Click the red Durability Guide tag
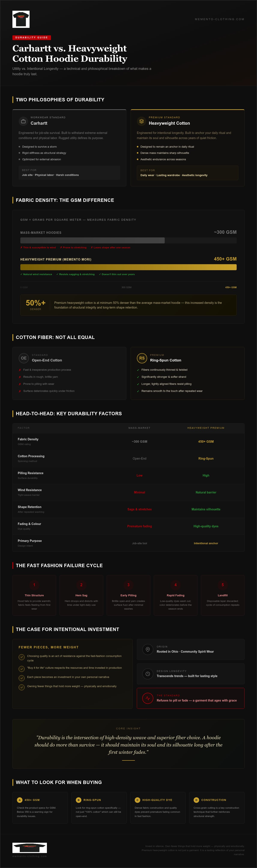Viewport: 257px width, 868px height. pos(32,37)
